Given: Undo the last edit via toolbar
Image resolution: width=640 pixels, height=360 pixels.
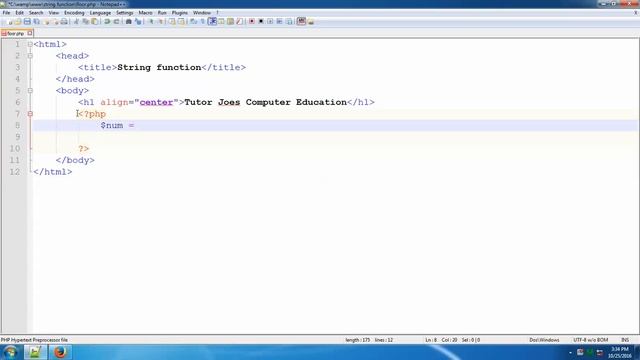Looking at the screenshot, I should click(107, 21).
